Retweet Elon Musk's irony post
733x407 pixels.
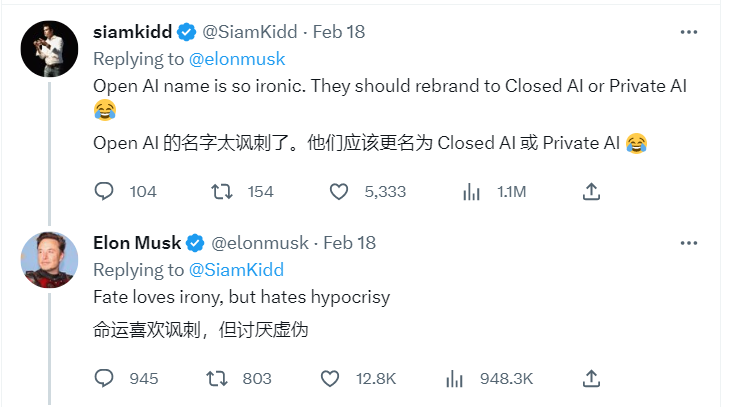pos(217,378)
